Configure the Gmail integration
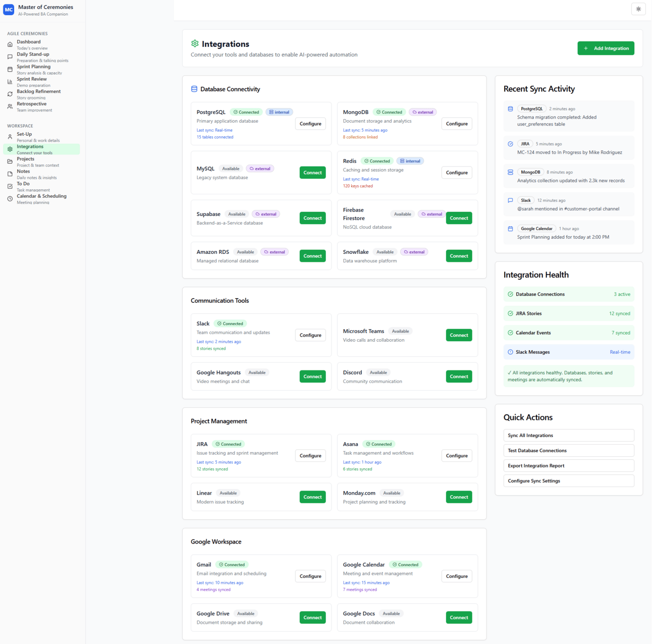 tap(310, 576)
